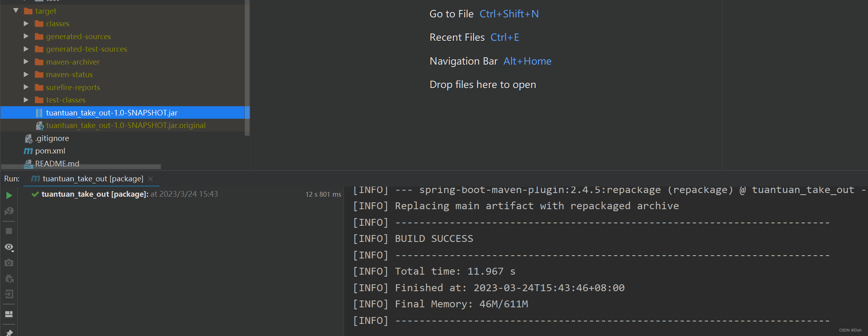Expand the classes folder arrow
The image size is (868, 336).
click(26, 23)
